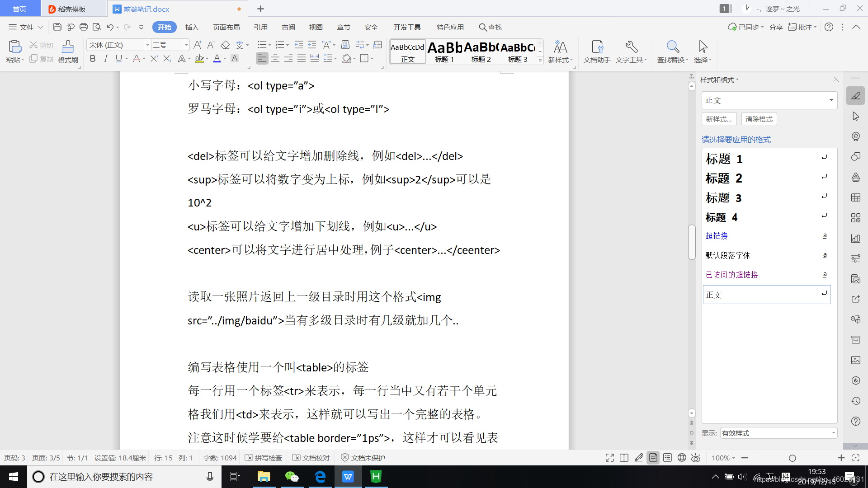
Task: Select 超链接 style in the Styles panel list
Action: [x=767, y=236]
